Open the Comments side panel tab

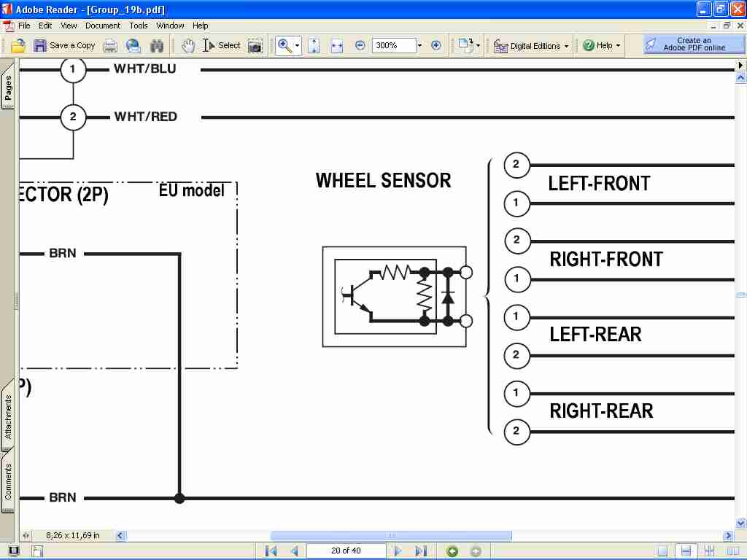7,481
